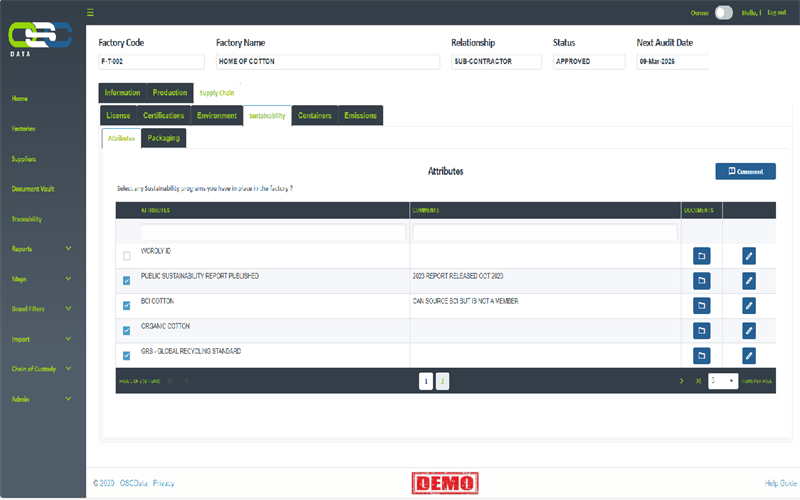Image resolution: width=800 pixels, height=500 pixels.
Task: Edit the GRS Global Recycling Standard row
Action: [749, 355]
